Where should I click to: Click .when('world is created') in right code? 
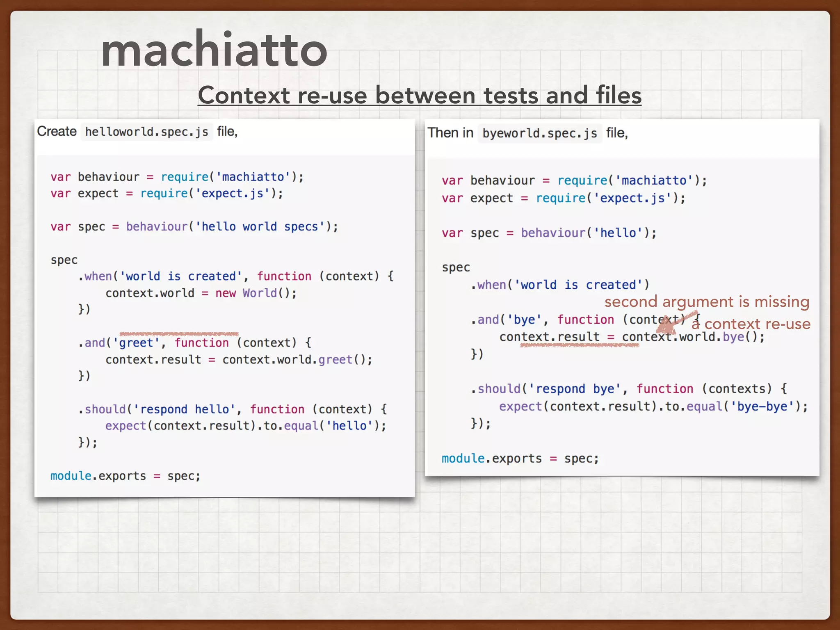click(560, 285)
